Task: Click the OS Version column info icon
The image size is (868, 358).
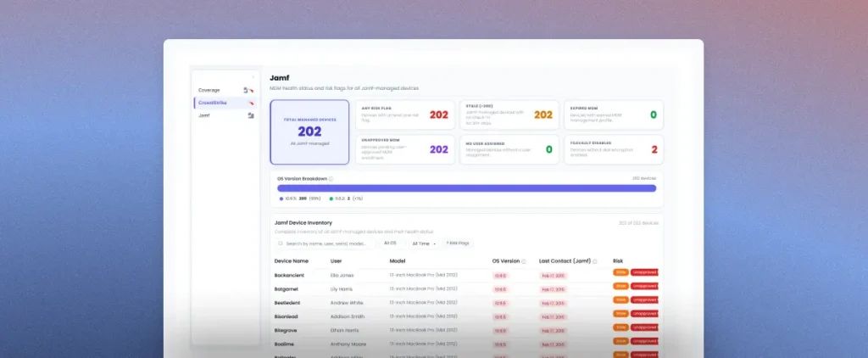Action: click(524, 261)
